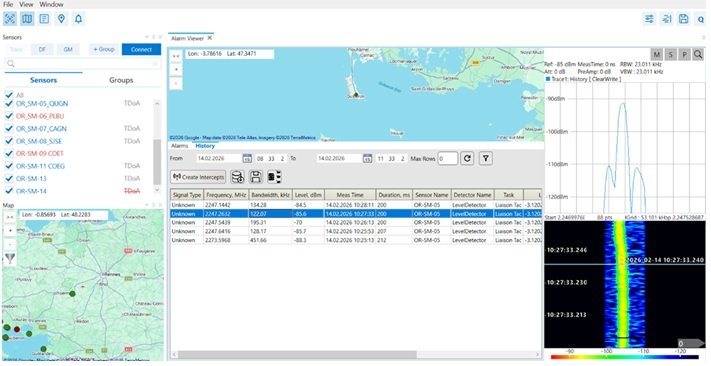Viewport: 711px width, 366px height.
Task: Click the + Group button
Action: (104, 49)
